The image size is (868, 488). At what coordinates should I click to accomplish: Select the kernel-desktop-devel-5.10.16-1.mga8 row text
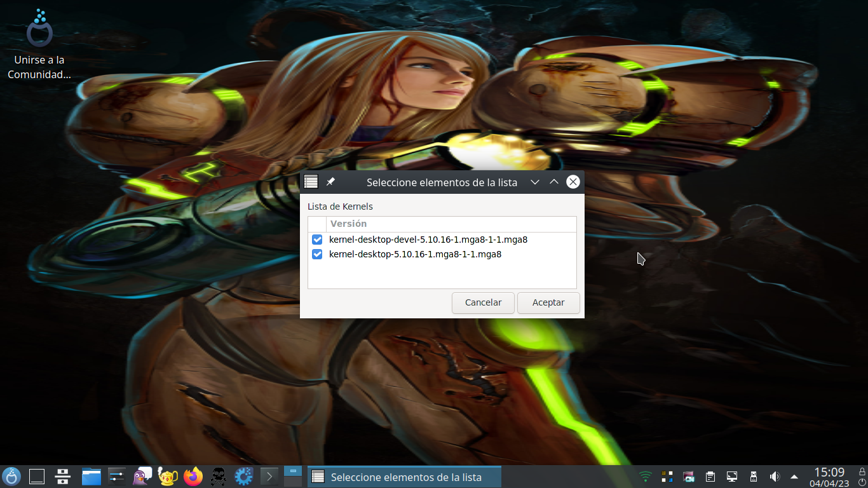tap(428, 240)
